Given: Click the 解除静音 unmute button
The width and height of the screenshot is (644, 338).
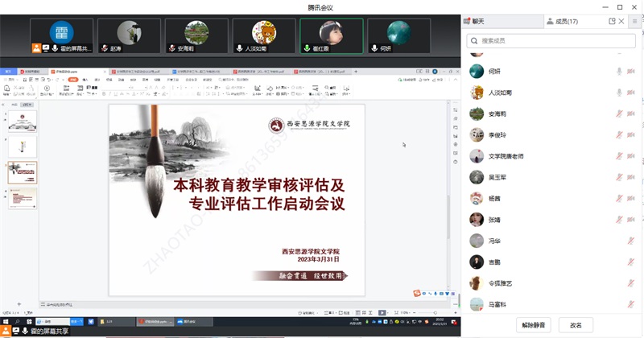Looking at the screenshot, I should [533, 325].
